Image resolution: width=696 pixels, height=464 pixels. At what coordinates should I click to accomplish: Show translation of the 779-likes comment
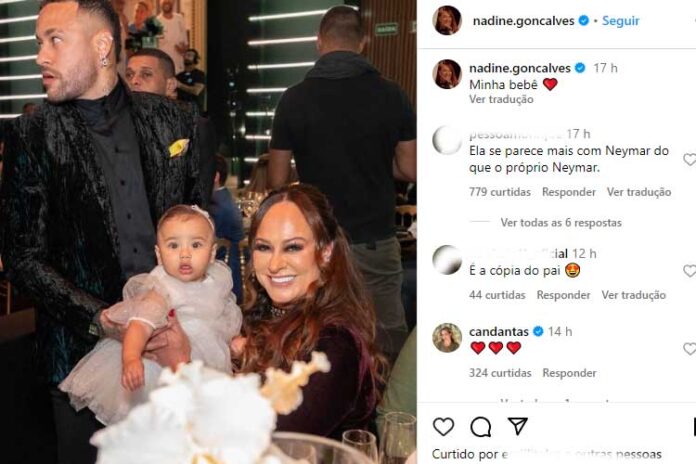point(639,192)
